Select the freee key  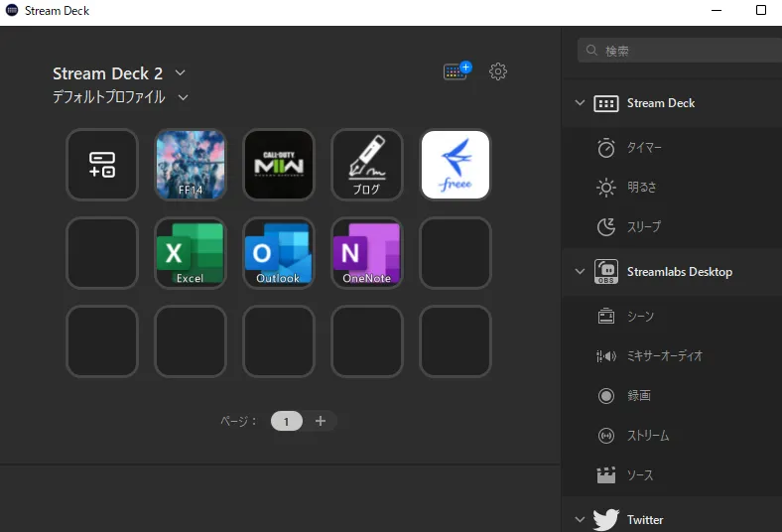(456, 165)
